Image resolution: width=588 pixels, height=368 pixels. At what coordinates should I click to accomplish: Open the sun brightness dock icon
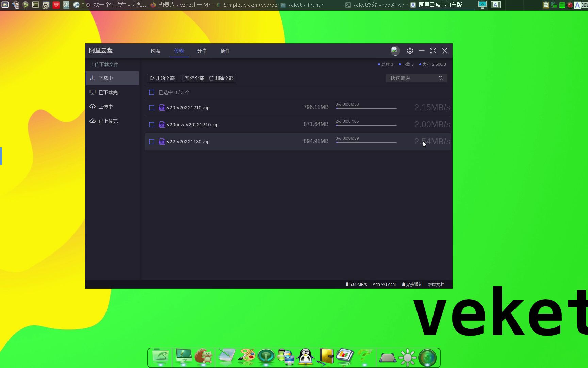click(x=407, y=357)
